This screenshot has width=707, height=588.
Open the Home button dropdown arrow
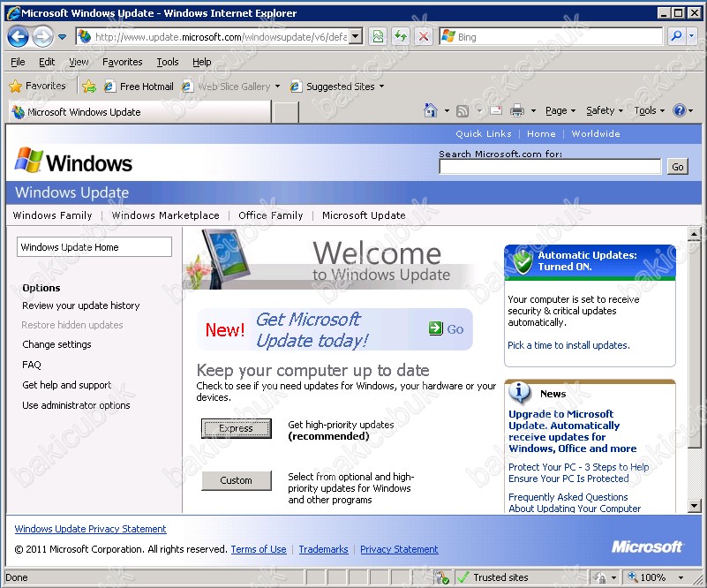click(447, 110)
